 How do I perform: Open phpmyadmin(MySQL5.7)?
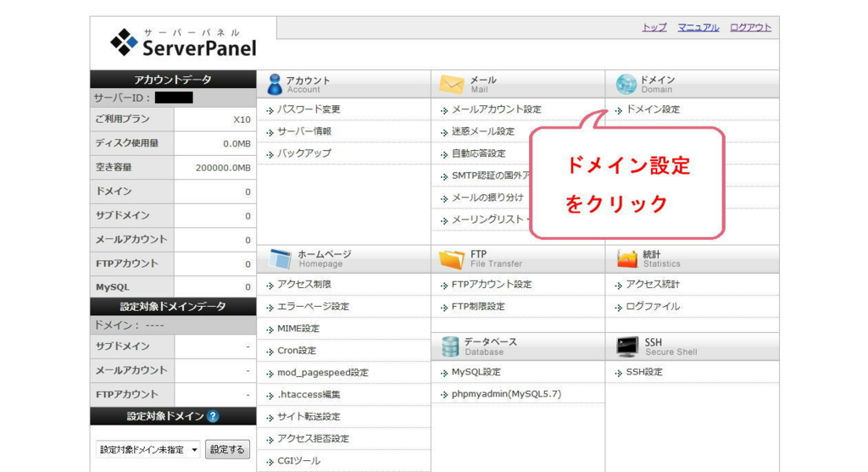(506, 394)
